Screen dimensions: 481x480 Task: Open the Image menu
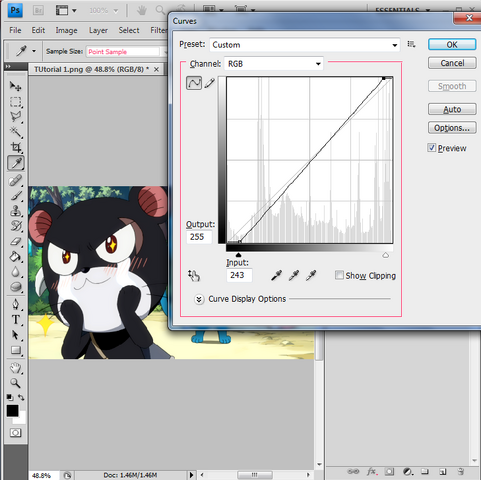66,30
